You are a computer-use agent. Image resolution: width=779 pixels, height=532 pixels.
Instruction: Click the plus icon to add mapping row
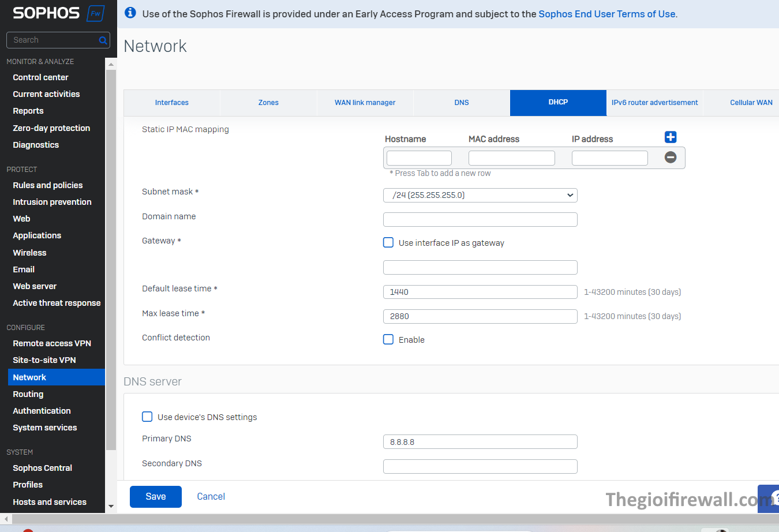pos(670,137)
